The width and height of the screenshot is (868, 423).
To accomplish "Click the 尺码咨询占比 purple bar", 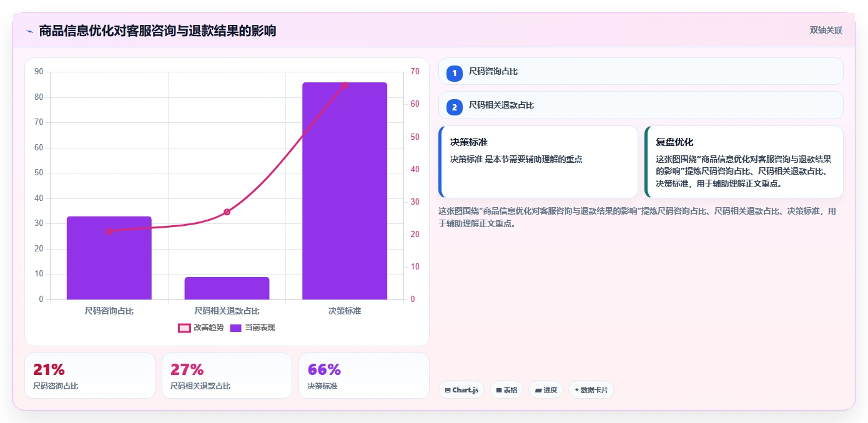I will tap(109, 258).
